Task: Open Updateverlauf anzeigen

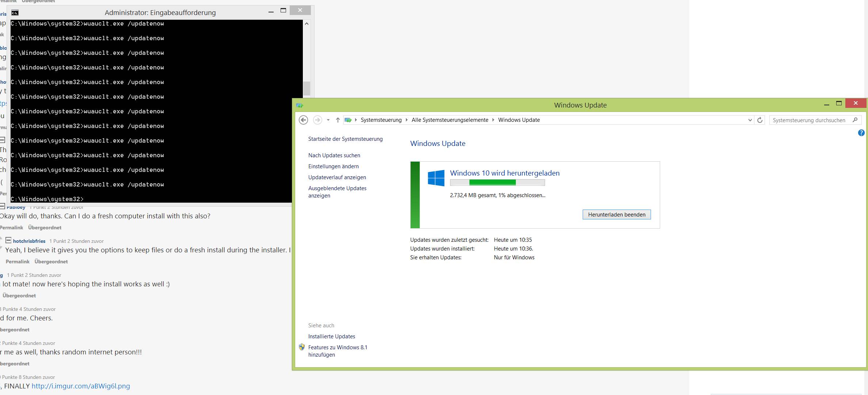Action: click(337, 177)
